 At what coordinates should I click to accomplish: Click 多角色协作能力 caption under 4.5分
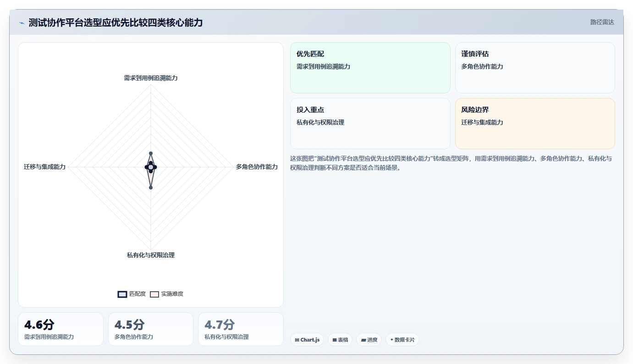[x=134, y=337]
